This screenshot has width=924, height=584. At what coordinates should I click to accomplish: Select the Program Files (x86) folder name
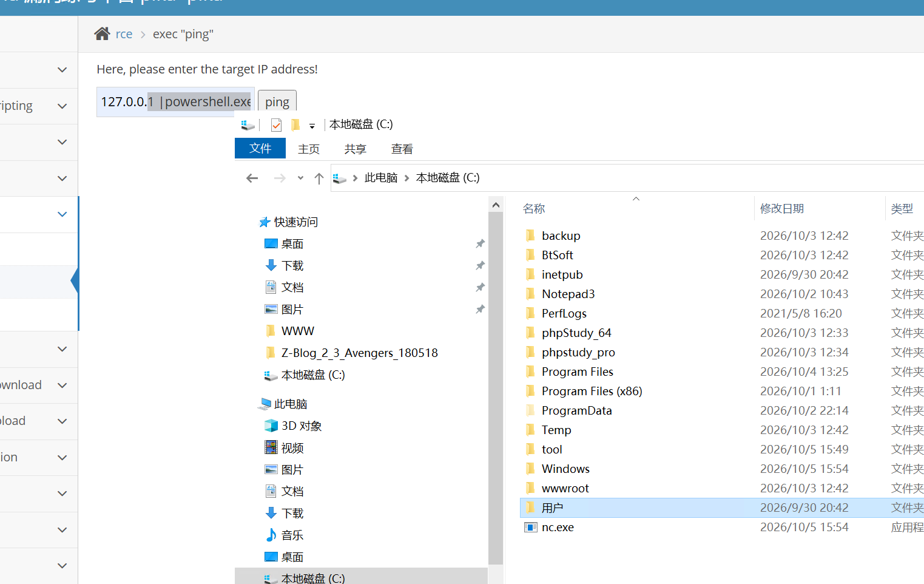pos(592,391)
